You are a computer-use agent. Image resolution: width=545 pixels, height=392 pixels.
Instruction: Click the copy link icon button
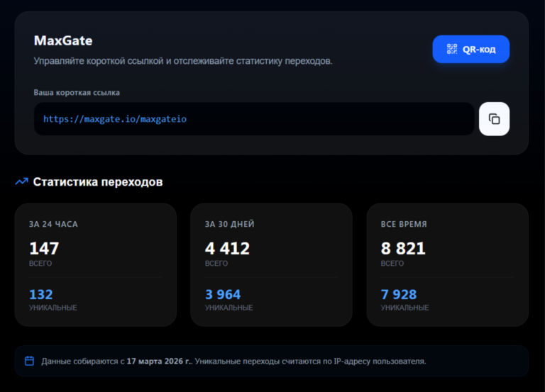click(x=494, y=119)
